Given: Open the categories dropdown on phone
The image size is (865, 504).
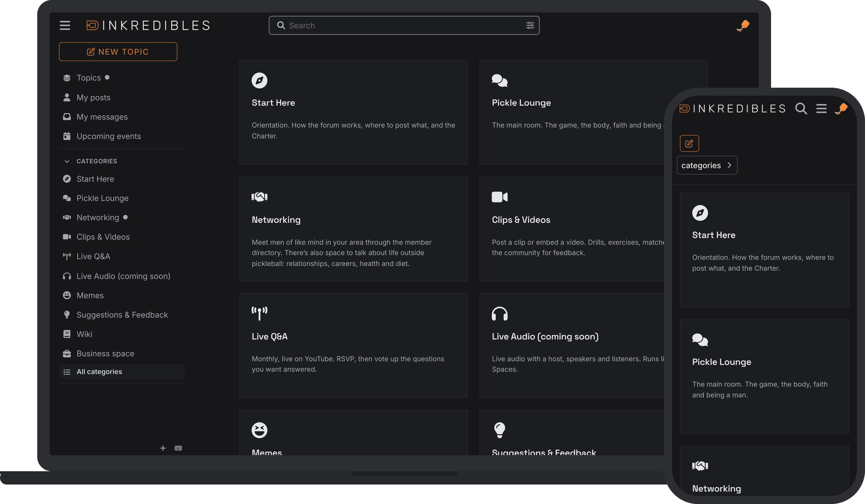Looking at the screenshot, I should click(x=707, y=165).
